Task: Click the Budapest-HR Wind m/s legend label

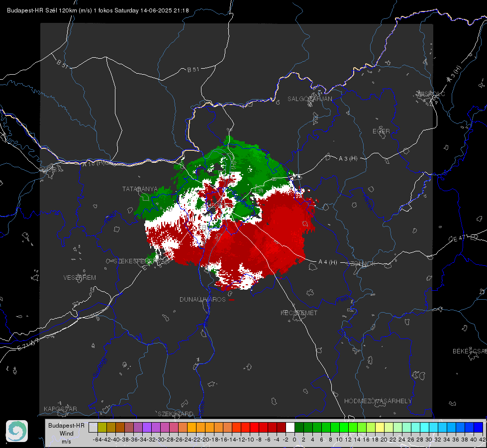Action: (67, 434)
